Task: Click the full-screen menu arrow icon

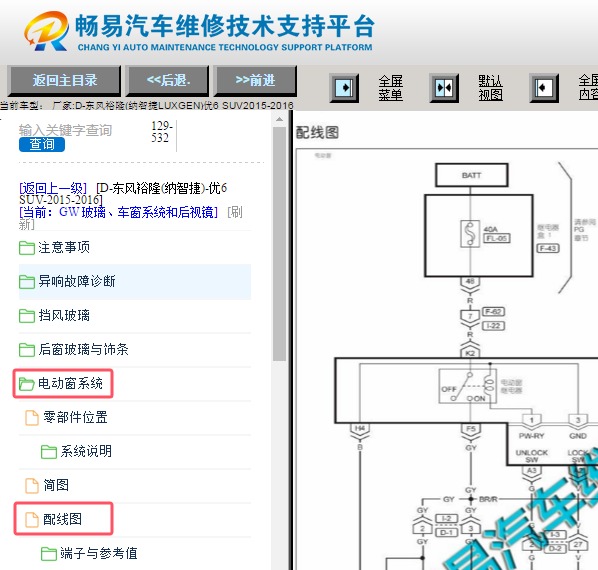Action: coord(344,88)
